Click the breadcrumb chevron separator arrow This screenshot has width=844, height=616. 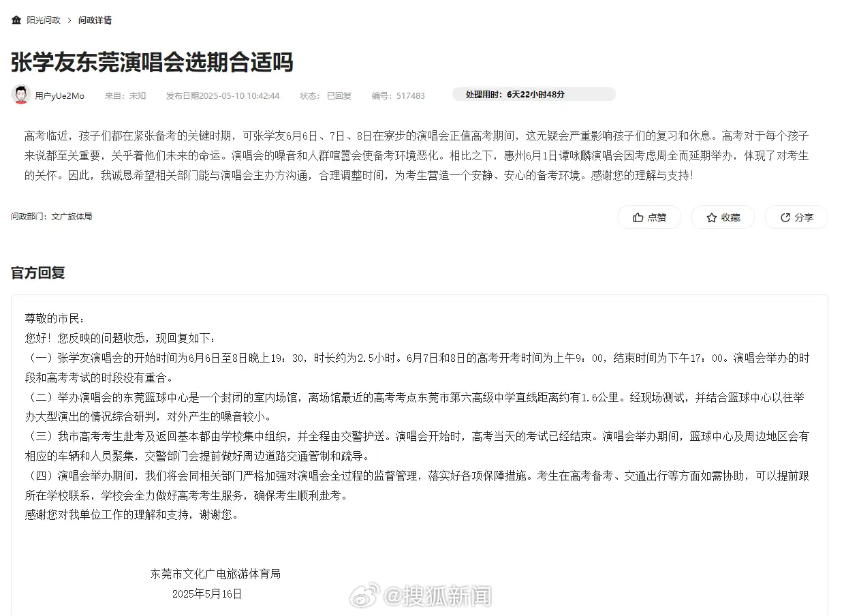coord(69,20)
